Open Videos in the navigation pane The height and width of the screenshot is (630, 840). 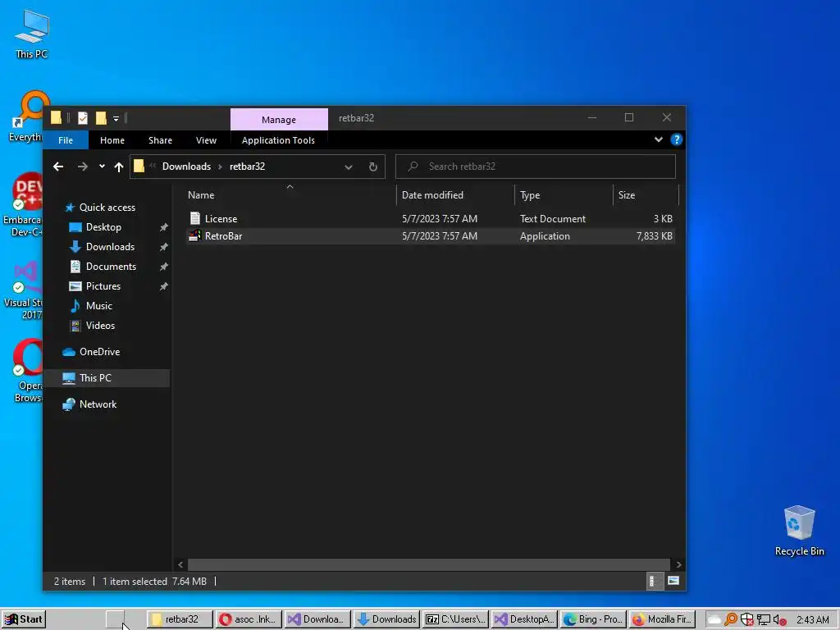100,326
